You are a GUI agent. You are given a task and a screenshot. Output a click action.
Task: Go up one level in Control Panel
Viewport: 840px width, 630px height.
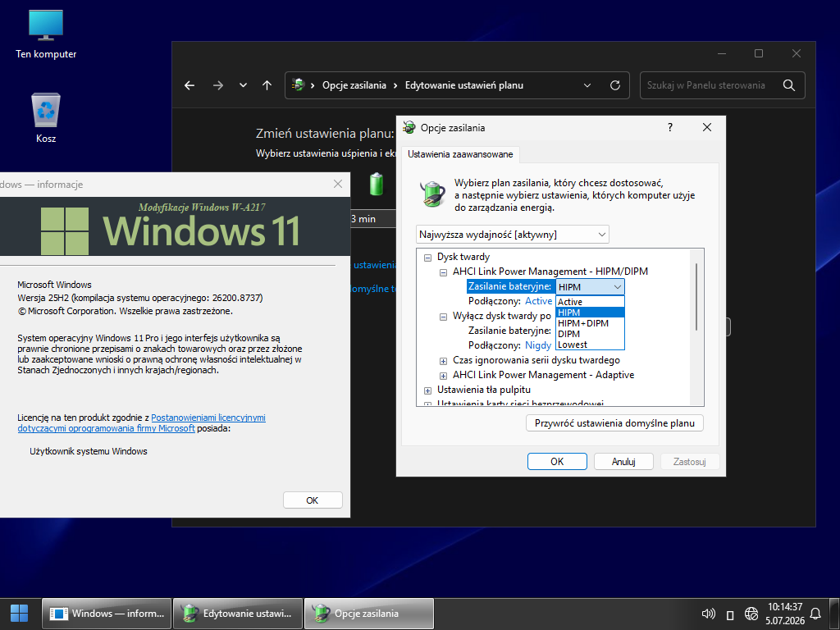267,85
